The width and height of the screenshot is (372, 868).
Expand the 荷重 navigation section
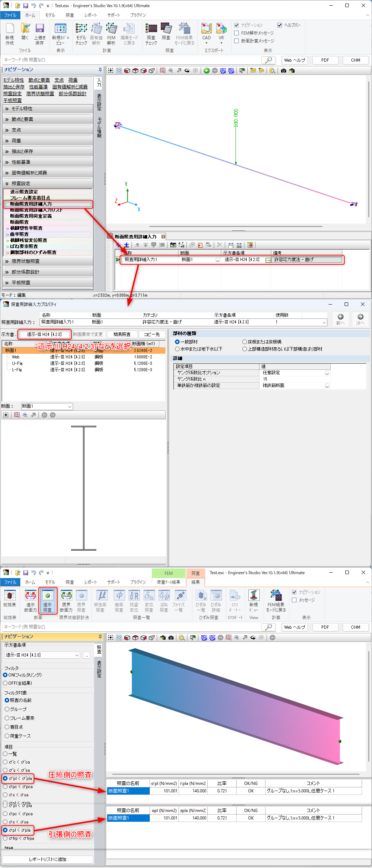coord(48,141)
